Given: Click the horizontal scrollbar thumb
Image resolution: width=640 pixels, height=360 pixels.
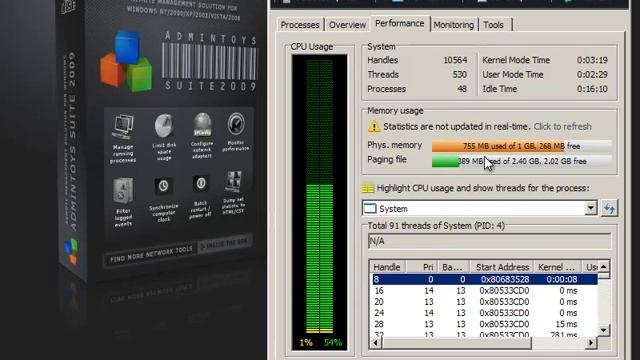Looking at the screenshot, I should (457, 343).
